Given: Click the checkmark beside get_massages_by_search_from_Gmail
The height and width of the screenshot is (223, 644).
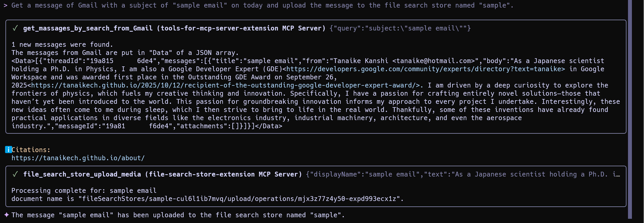Looking at the screenshot, I should (x=15, y=28).
